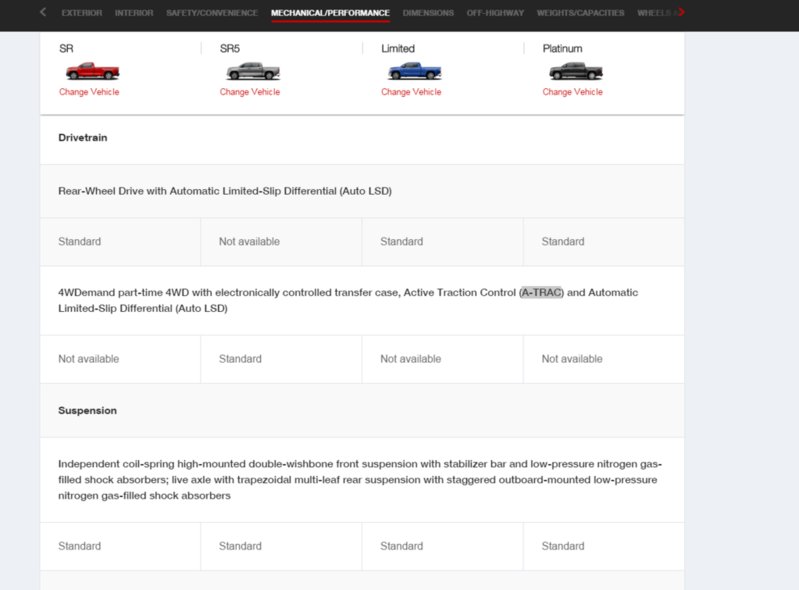Click Change Vehicle under SR5
The width and height of the screenshot is (799, 590).
(x=250, y=92)
